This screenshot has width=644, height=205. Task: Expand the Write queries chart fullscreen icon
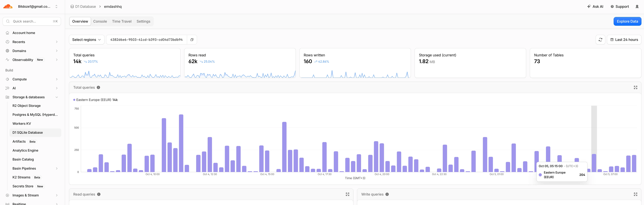coord(635,194)
